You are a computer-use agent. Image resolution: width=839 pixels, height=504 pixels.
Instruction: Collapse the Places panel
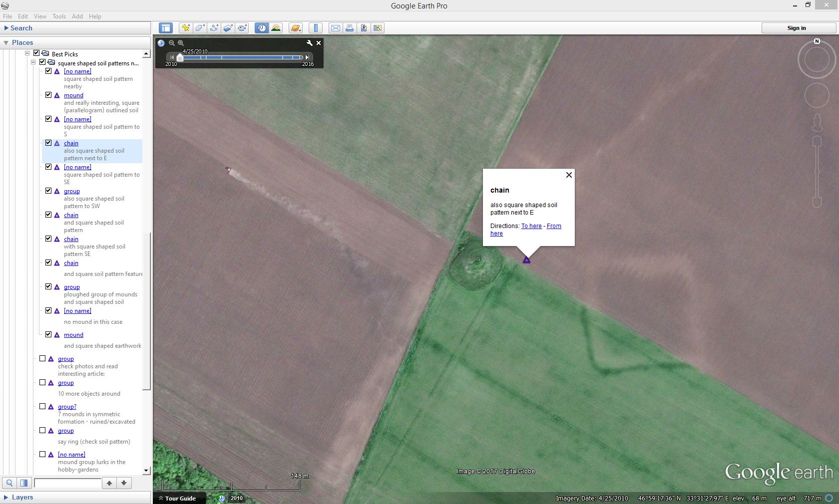pyautogui.click(x=6, y=43)
